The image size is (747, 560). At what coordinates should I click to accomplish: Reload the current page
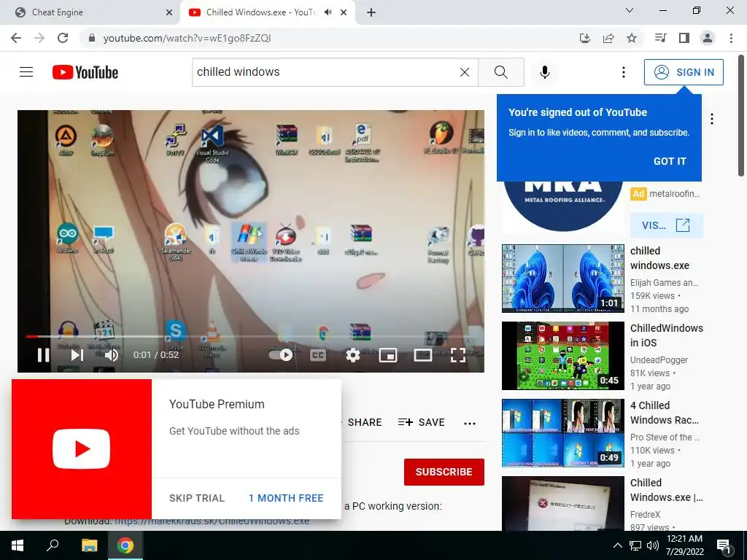click(x=63, y=38)
